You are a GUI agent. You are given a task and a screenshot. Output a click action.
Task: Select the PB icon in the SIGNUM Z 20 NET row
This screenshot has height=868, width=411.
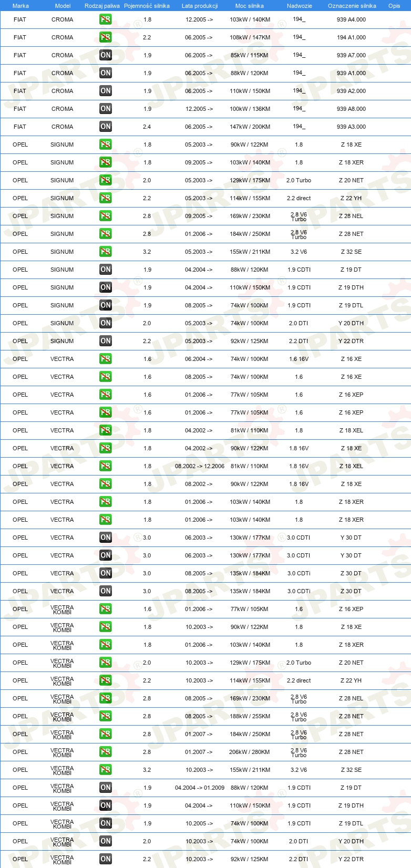[x=106, y=180]
